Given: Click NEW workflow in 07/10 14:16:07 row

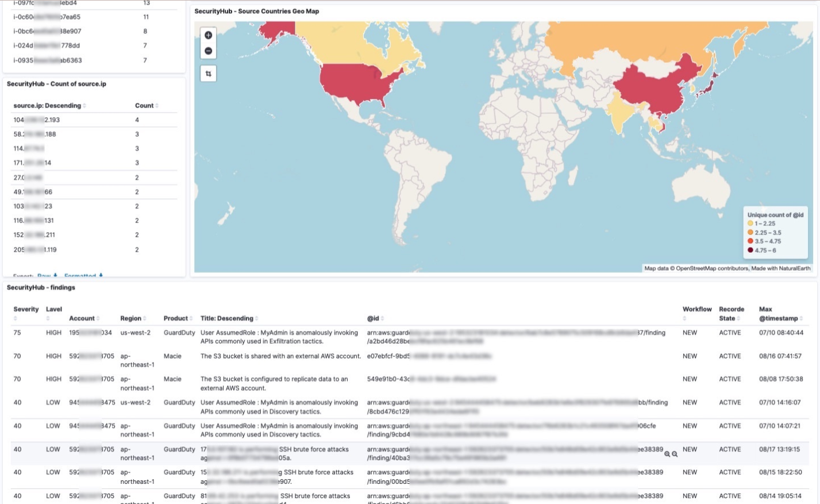Looking at the screenshot, I should (x=690, y=403).
